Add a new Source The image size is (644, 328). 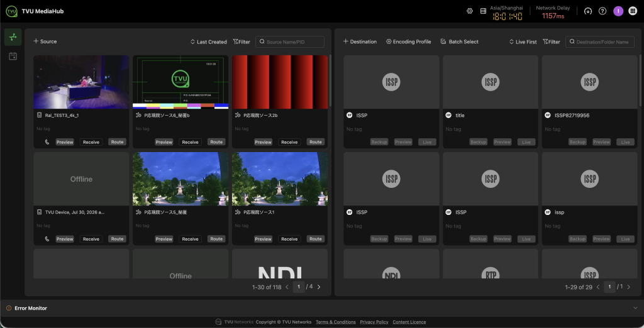tap(45, 41)
